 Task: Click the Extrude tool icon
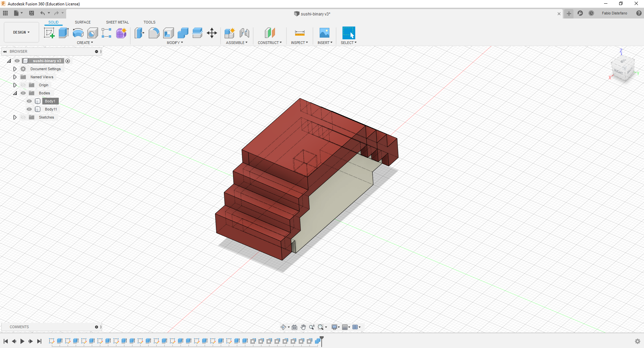(63, 33)
